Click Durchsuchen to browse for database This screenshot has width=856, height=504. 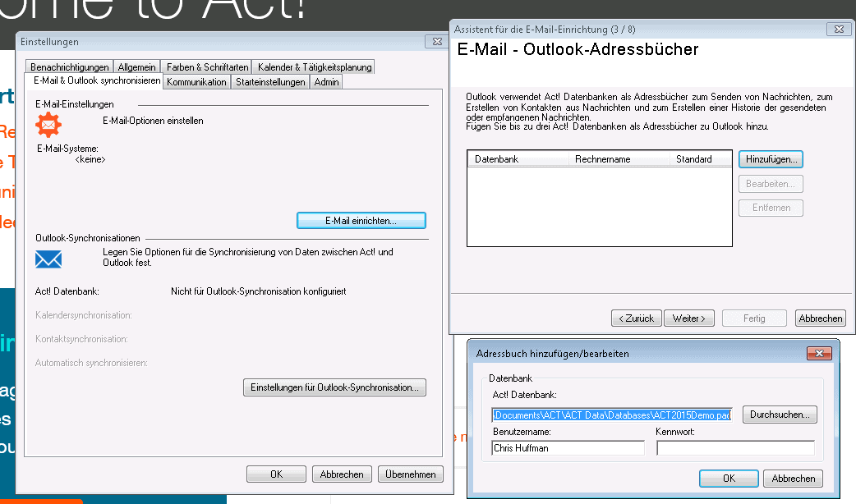780,415
